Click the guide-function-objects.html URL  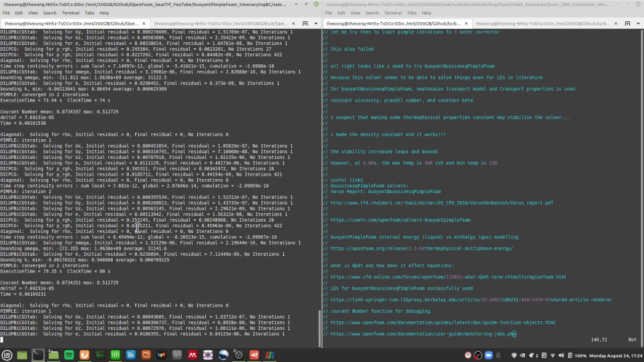pos(443,323)
